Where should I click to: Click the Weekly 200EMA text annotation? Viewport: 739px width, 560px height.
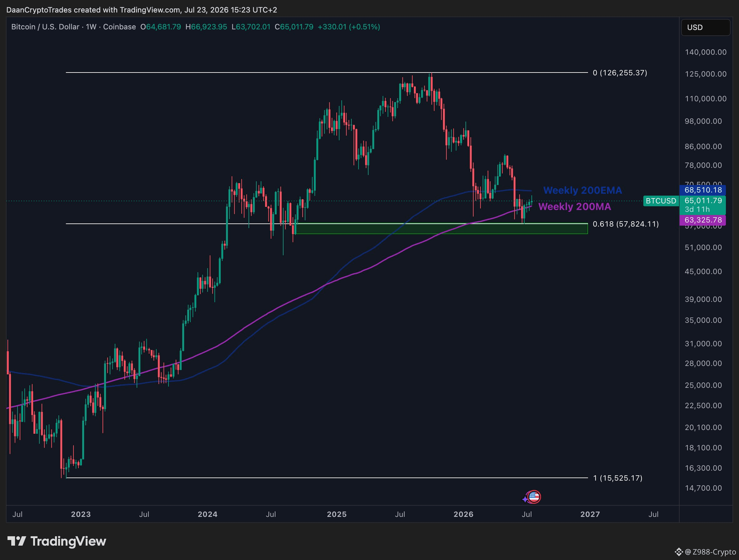pos(583,190)
